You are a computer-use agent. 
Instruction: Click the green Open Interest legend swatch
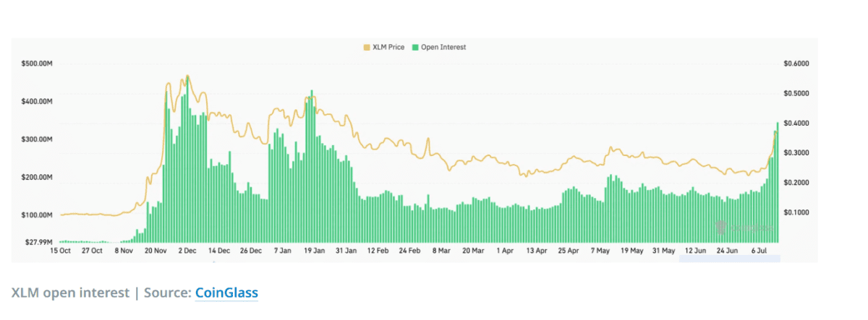point(415,47)
